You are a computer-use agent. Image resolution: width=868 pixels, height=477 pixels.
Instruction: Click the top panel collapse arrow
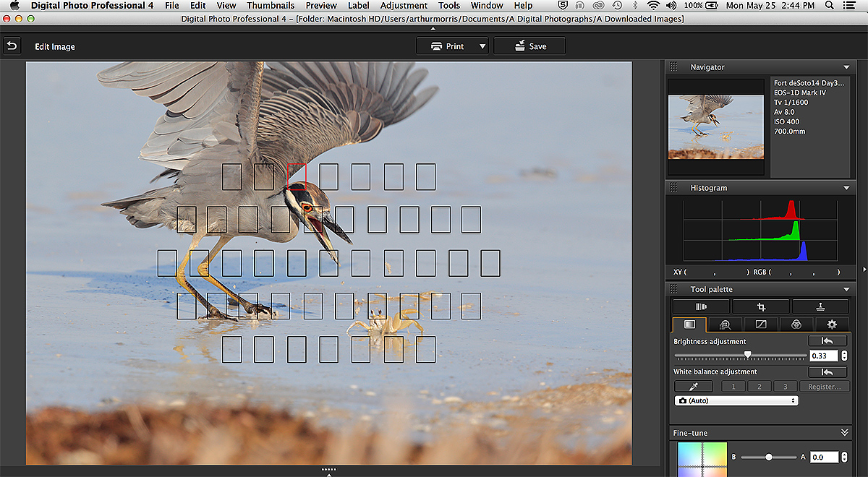pos(433,29)
